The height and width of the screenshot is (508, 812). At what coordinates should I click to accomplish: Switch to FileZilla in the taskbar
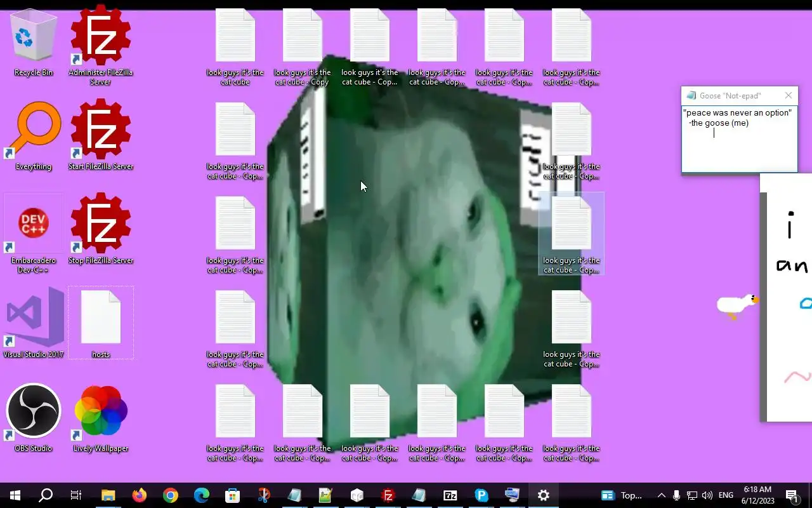(388, 495)
